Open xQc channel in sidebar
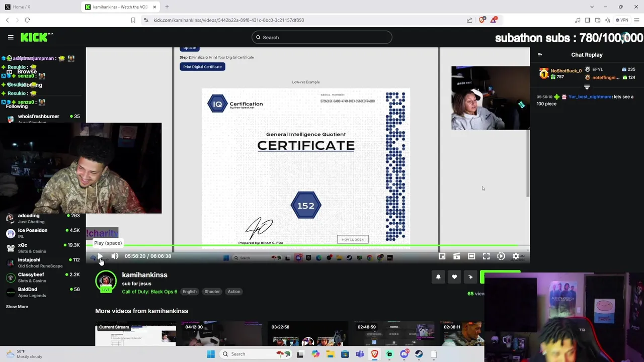The width and height of the screenshot is (644, 362). (x=43, y=248)
